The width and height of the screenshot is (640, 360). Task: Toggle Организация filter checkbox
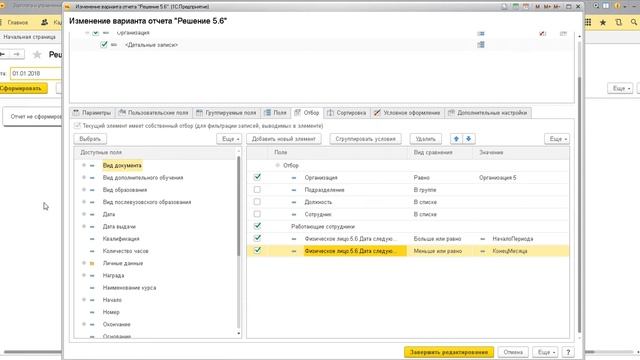click(x=257, y=177)
